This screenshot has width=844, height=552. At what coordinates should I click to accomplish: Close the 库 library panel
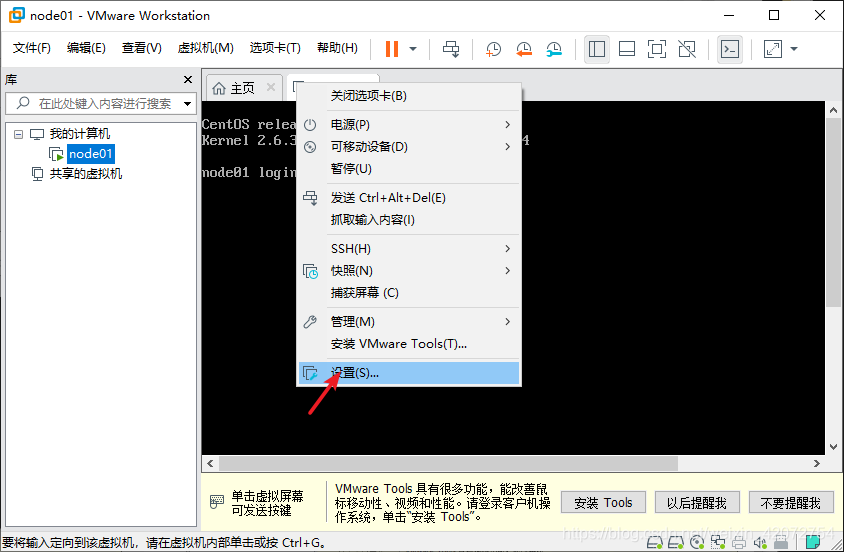[188, 80]
